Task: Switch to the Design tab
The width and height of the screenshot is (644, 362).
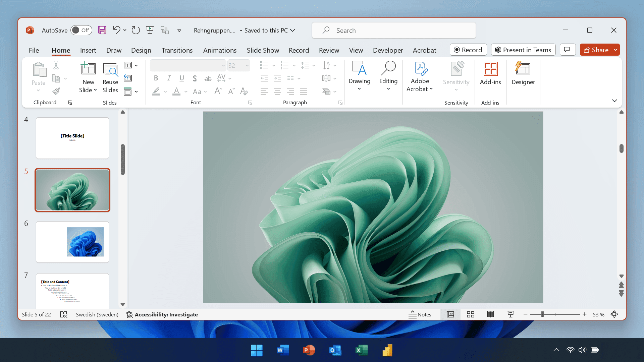Action: [141, 50]
